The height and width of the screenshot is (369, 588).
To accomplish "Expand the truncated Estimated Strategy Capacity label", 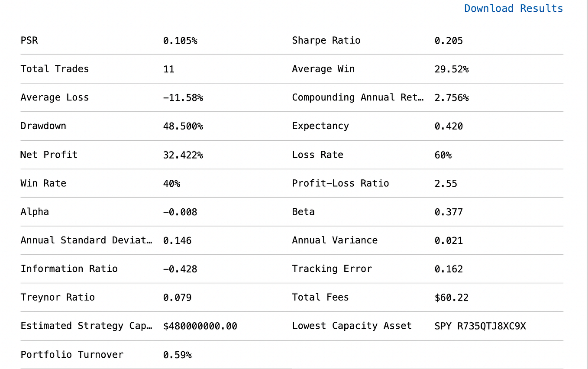I will coord(86,326).
